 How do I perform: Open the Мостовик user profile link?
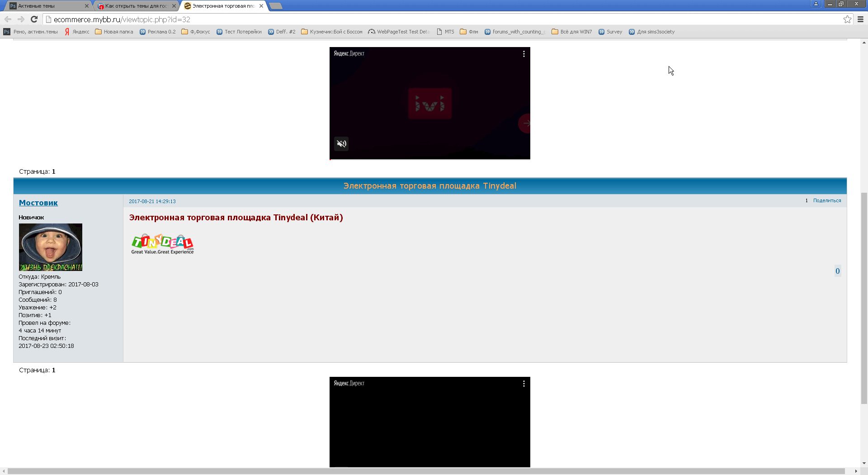coord(38,203)
